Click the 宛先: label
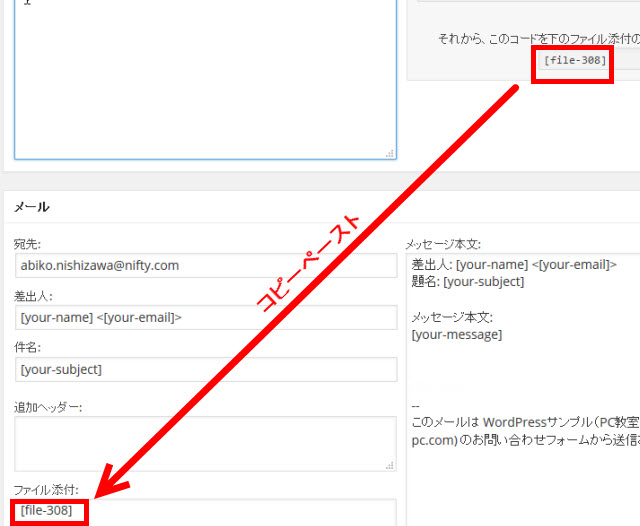Image resolution: width=640 pixels, height=526 pixels. (x=27, y=244)
